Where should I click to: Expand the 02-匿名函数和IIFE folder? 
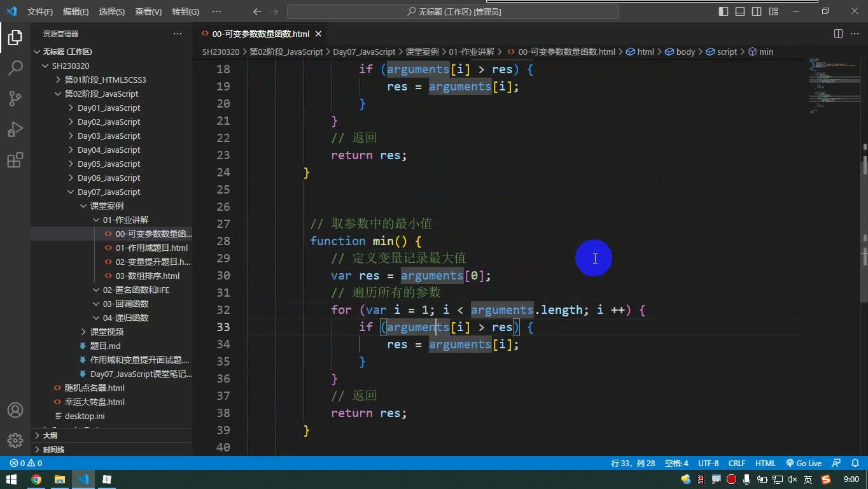[111, 290]
